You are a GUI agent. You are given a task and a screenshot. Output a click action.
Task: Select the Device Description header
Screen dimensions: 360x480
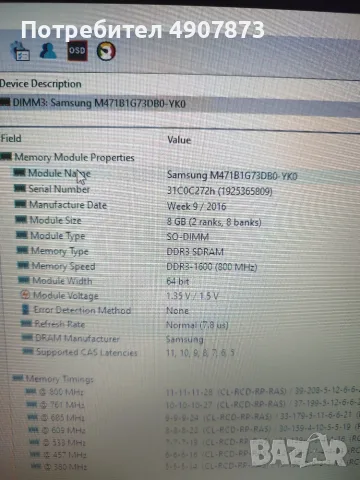coord(41,84)
